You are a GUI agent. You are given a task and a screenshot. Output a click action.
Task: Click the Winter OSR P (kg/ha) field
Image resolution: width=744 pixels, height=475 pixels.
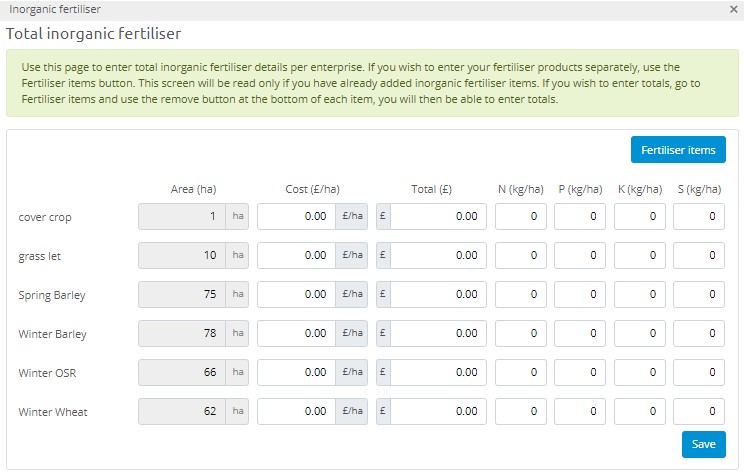[x=580, y=372]
